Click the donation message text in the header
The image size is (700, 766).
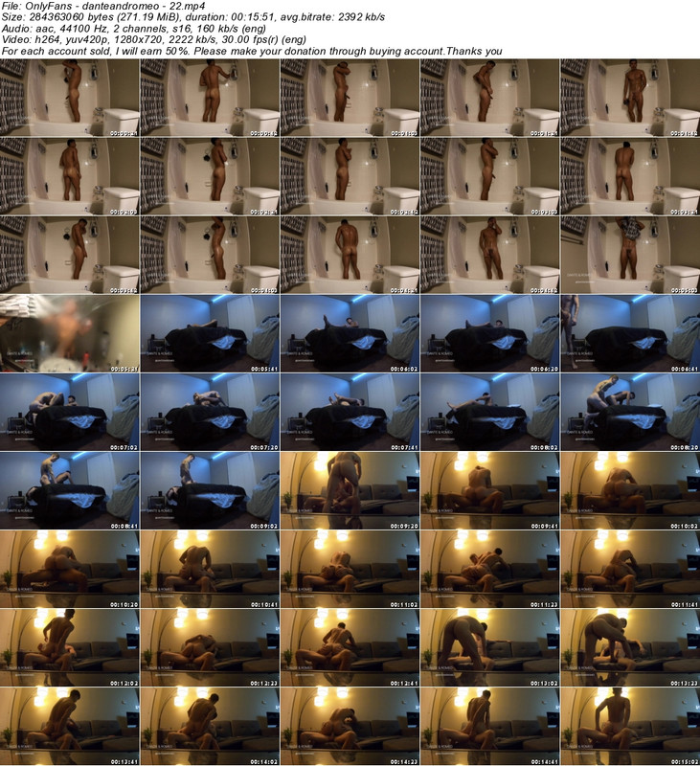(x=251, y=52)
